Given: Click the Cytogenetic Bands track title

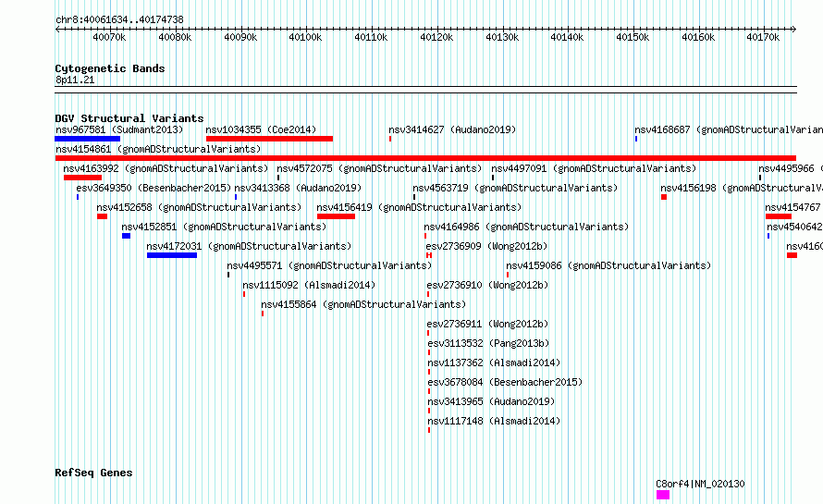Looking at the screenshot, I should pyautogui.click(x=110, y=68).
